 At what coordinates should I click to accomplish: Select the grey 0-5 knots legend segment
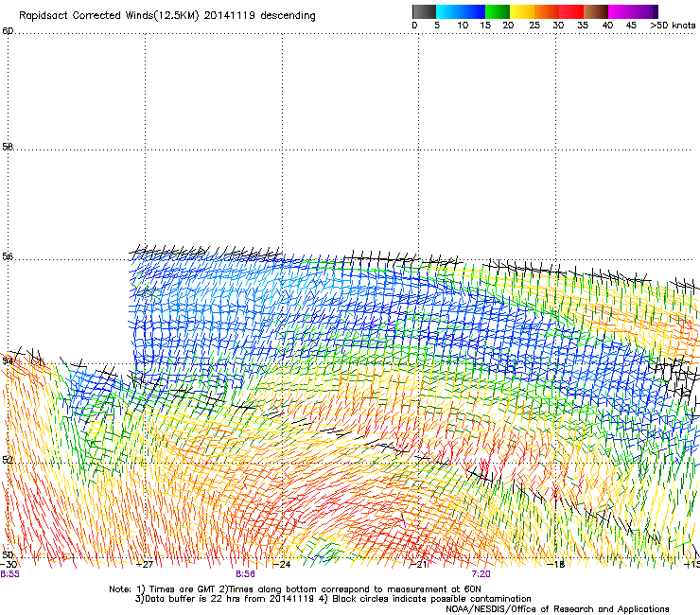pyautogui.click(x=424, y=11)
